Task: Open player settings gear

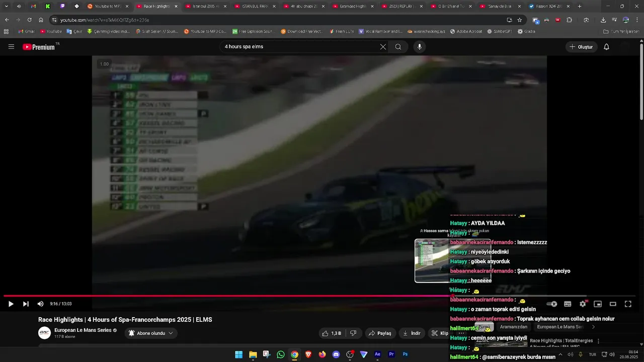Action: pos(583,304)
